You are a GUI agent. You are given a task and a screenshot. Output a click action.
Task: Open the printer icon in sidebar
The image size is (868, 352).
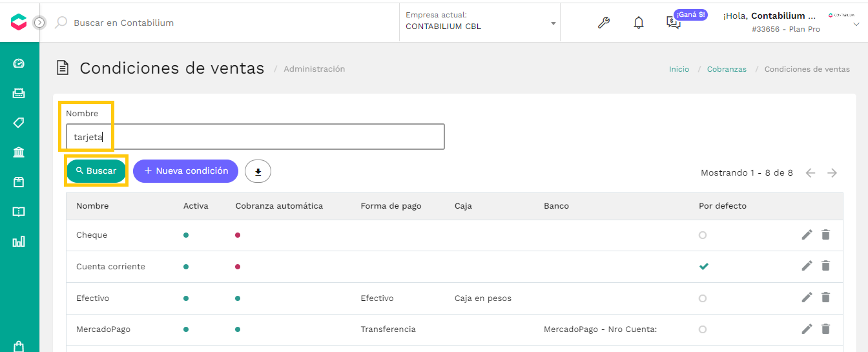(x=19, y=93)
